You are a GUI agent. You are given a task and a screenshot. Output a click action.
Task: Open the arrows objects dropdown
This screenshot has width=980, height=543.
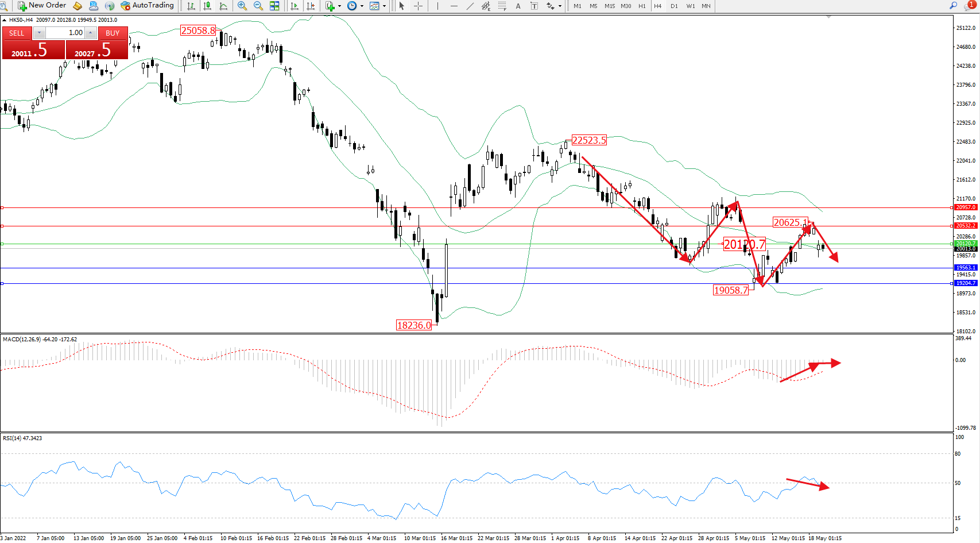click(560, 6)
